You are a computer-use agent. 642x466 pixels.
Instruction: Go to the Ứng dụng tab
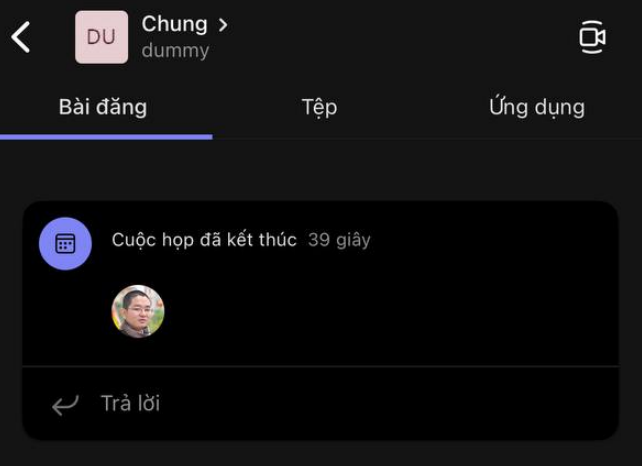(x=537, y=107)
